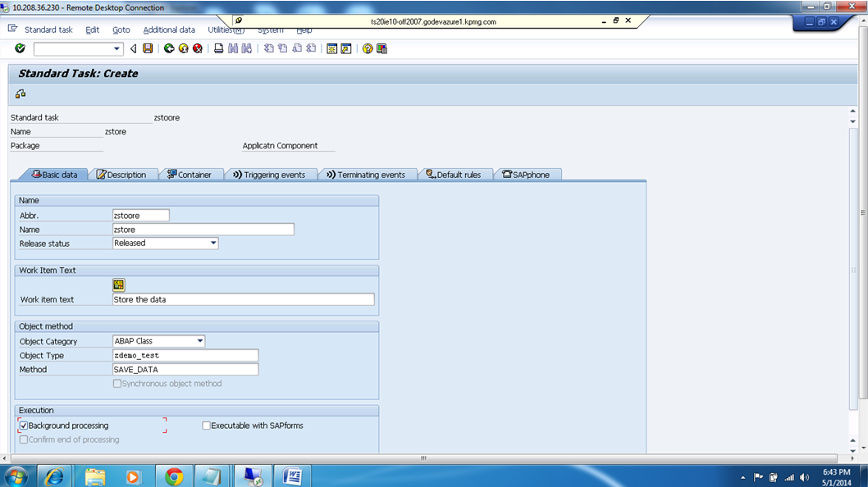
Task: Click the Work item text editor icon
Action: coord(118,284)
